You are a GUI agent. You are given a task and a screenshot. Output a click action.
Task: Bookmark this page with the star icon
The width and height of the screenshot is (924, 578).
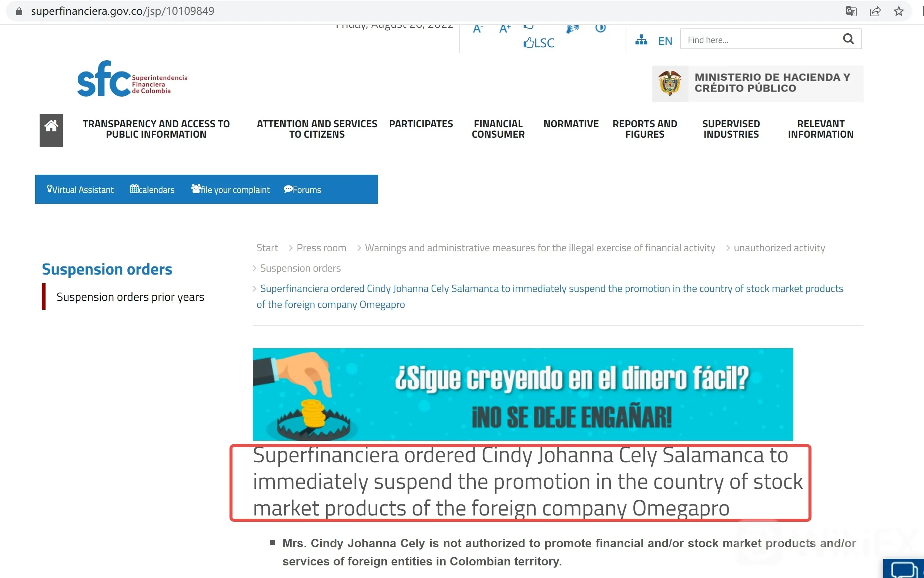pos(899,11)
